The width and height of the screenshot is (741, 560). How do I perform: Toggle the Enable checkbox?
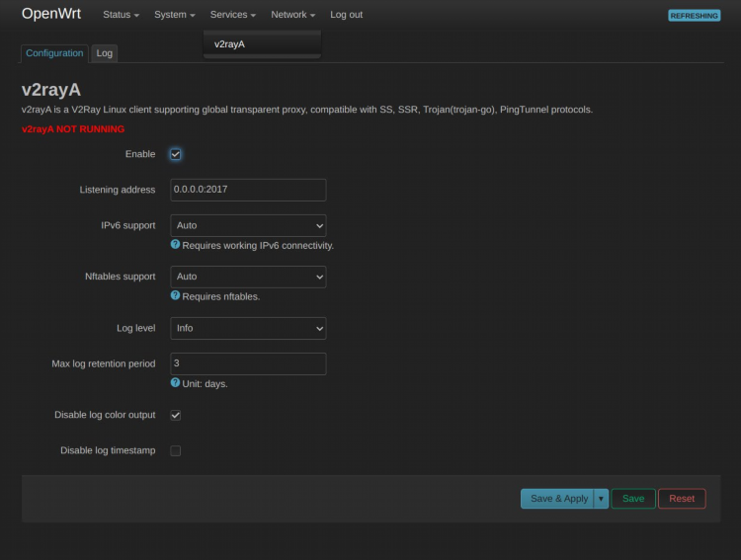click(175, 154)
